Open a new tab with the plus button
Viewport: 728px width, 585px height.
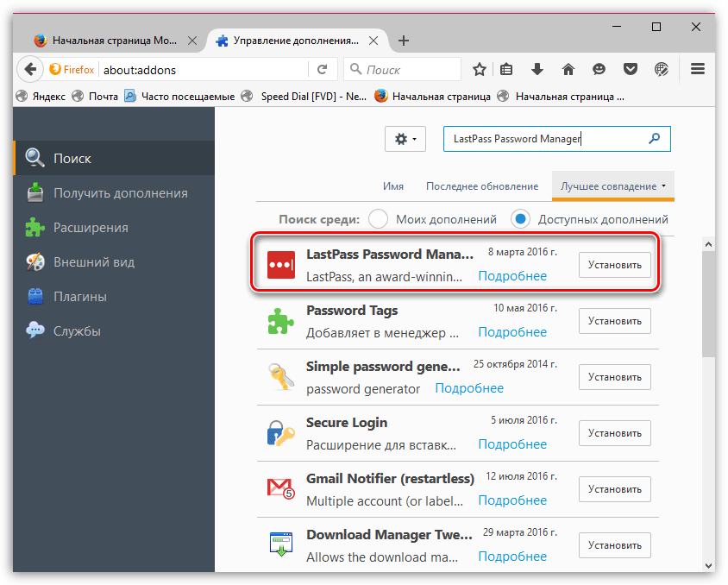pyautogui.click(x=404, y=41)
